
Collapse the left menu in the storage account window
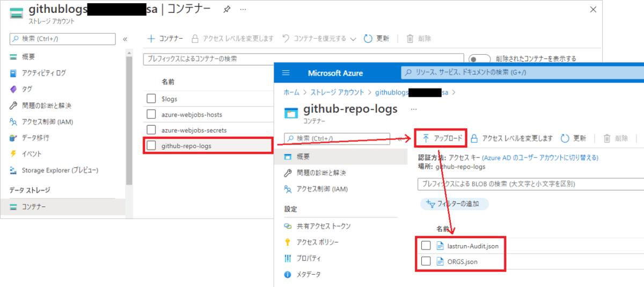[125, 39]
